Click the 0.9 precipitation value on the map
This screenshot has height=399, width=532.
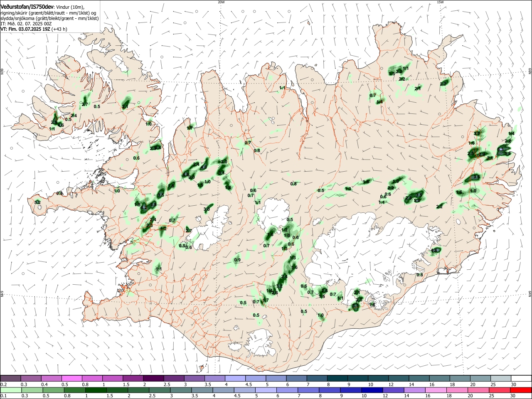click(x=237, y=260)
